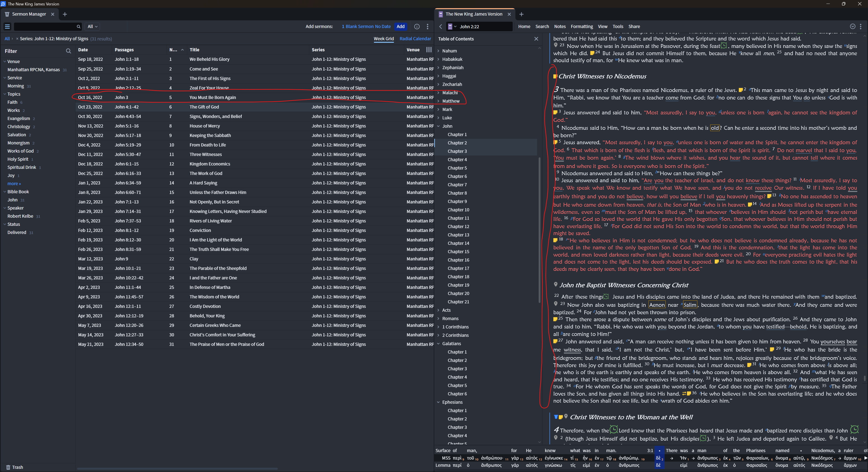This screenshot has width=868, height=472.
Task: Toggle the Manhattan RPCNA, Kansas venue filter
Action: 33,70
